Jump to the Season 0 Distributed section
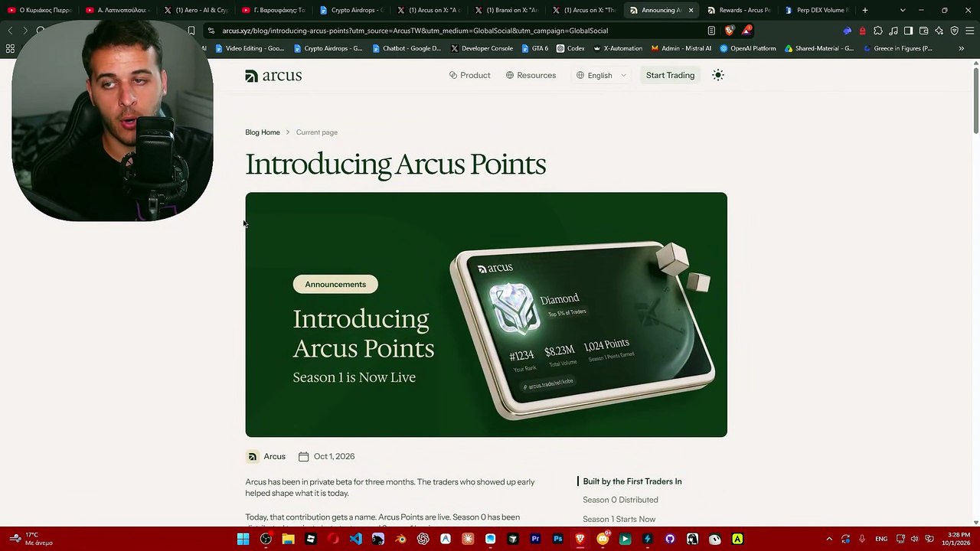The height and width of the screenshot is (551, 980). click(620, 500)
